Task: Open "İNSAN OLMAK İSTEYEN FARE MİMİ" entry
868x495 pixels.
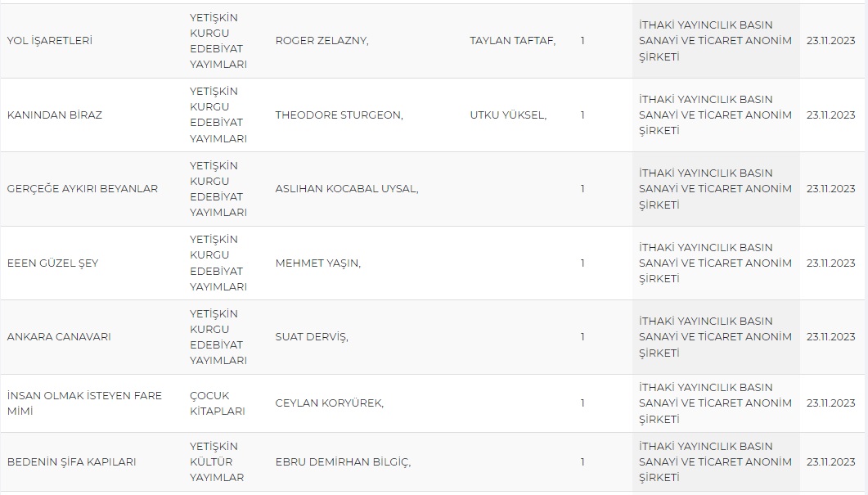Action: point(84,403)
